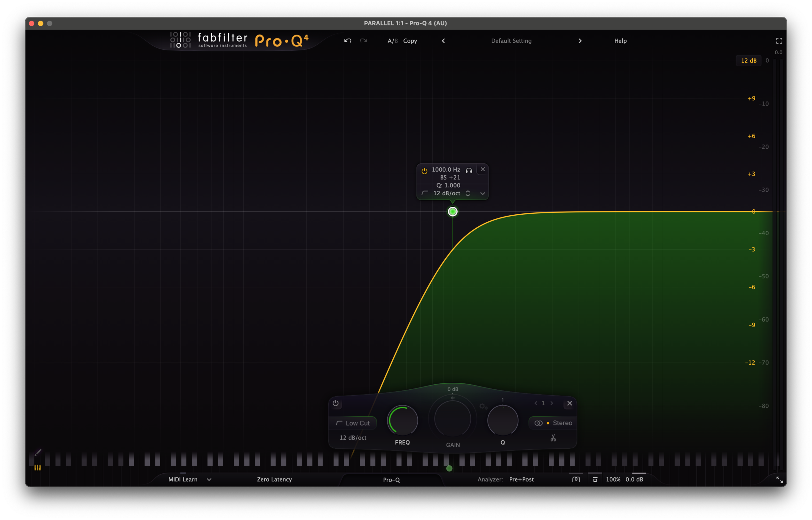Open the Default Setting preset menu
Screen dimensions: 812x520
(511, 41)
